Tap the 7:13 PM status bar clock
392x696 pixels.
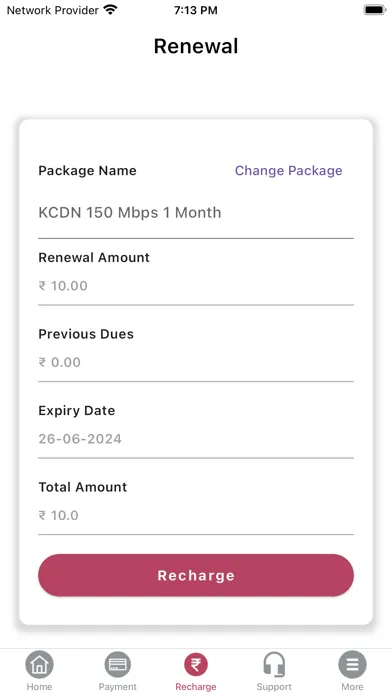pos(196,10)
